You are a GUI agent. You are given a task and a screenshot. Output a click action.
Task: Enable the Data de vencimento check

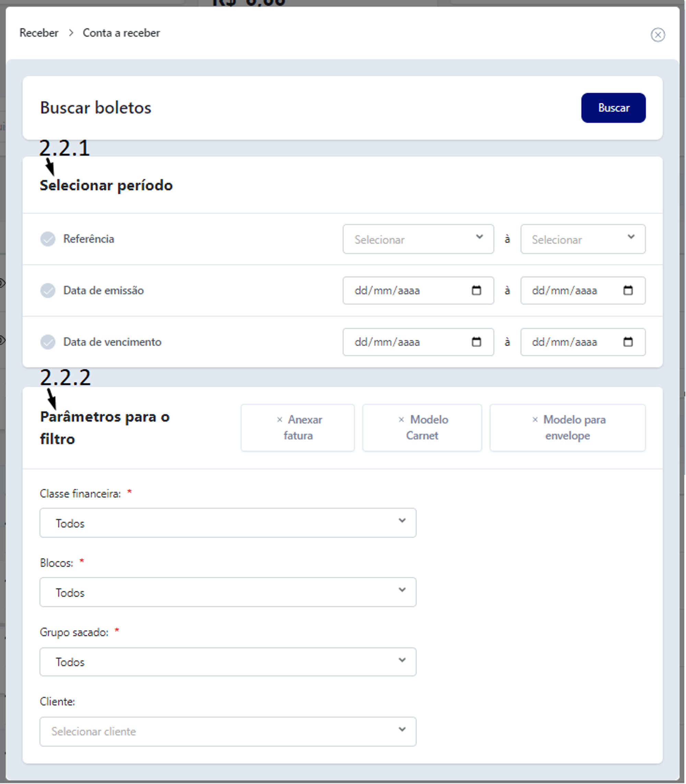click(x=48, y=342)
